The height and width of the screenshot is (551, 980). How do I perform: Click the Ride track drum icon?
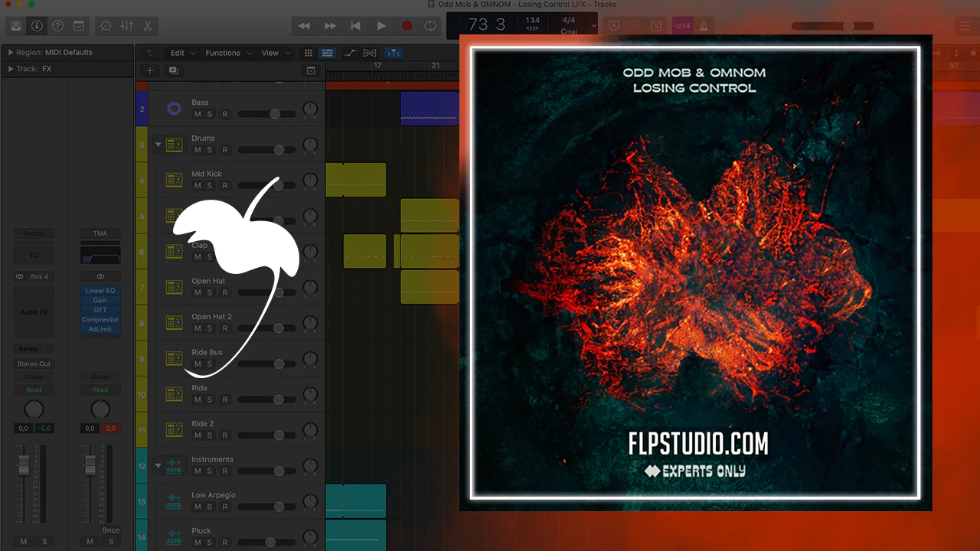[x=174, y=394]
